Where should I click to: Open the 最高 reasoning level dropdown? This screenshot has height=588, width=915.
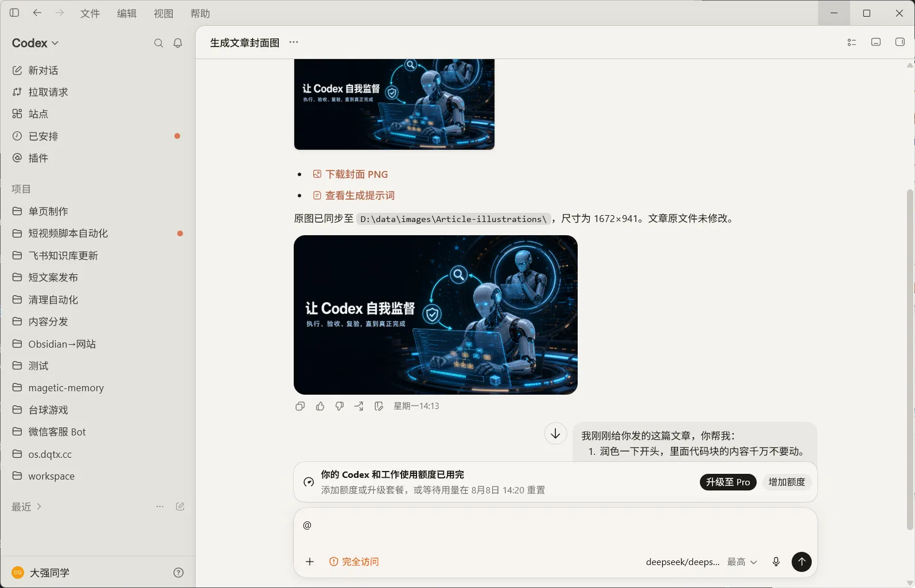tap(742, 562)
